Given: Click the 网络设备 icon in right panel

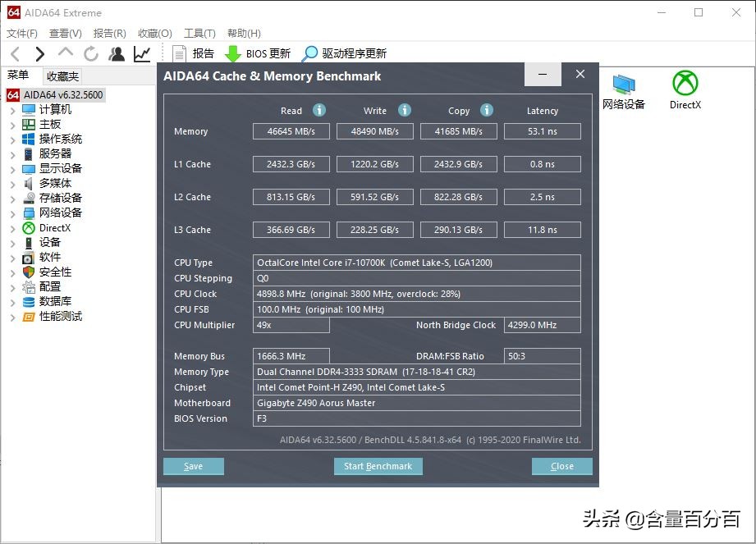Looking at the screenshot, I should tap(623, 82).
